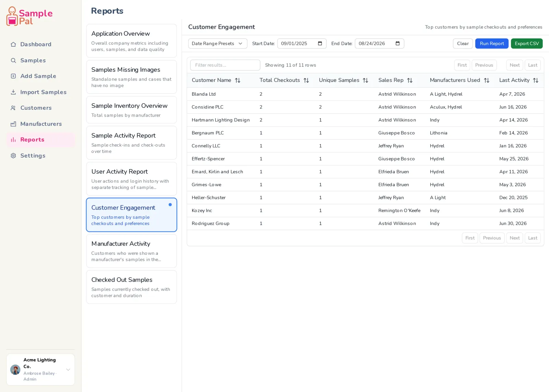Go to Customers in the sidebar
549x392 pixels.
click(40, 108)
